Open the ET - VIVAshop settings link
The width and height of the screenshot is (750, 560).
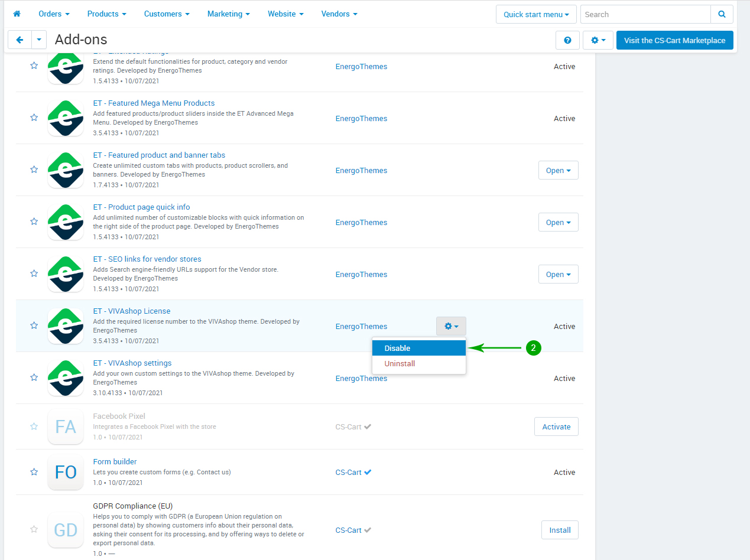[132, 363]
